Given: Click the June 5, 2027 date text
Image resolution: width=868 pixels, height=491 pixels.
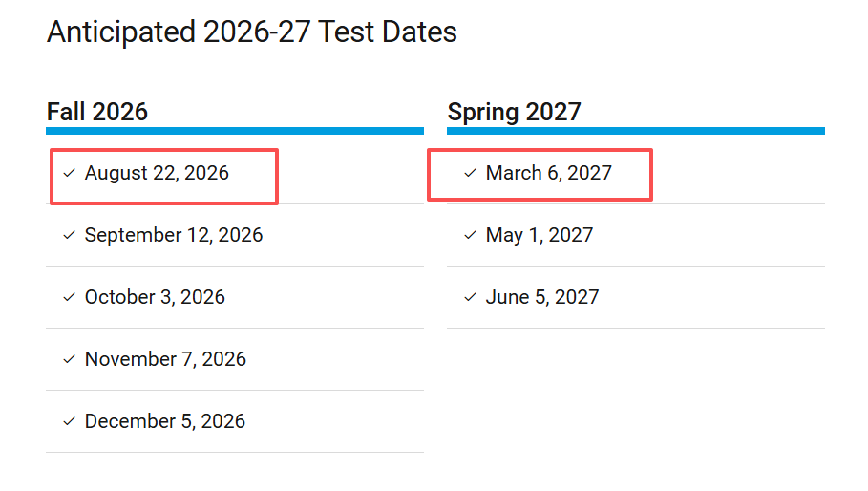Looking at the screenshot, I should 542,297.
